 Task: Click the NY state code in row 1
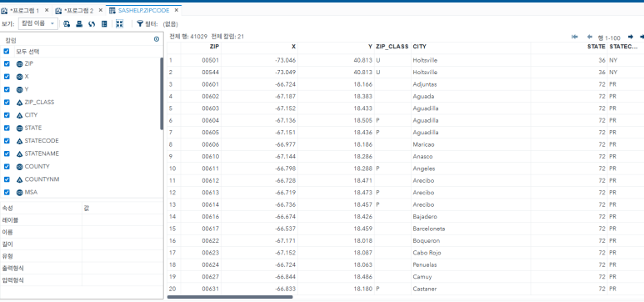(x=626, y=60)
